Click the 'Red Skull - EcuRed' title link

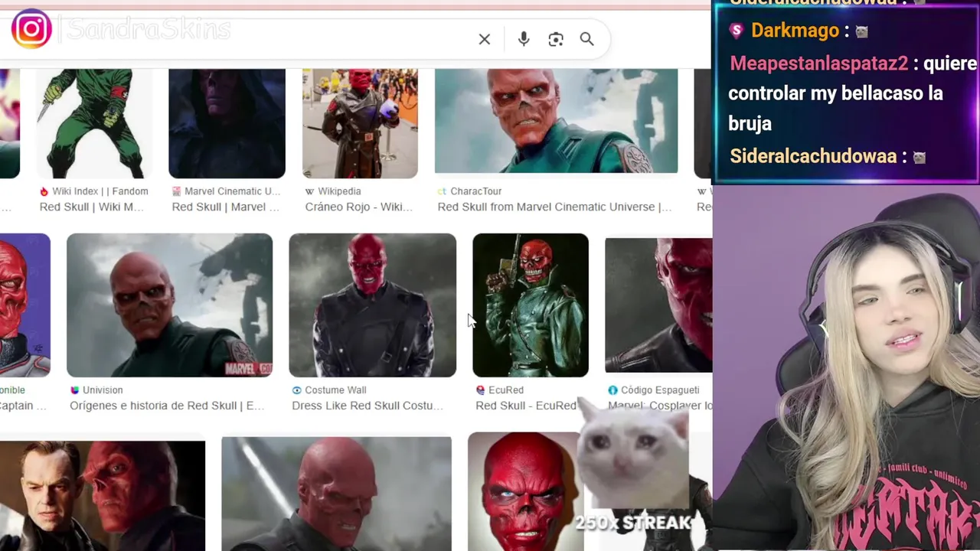coord(526,406)
